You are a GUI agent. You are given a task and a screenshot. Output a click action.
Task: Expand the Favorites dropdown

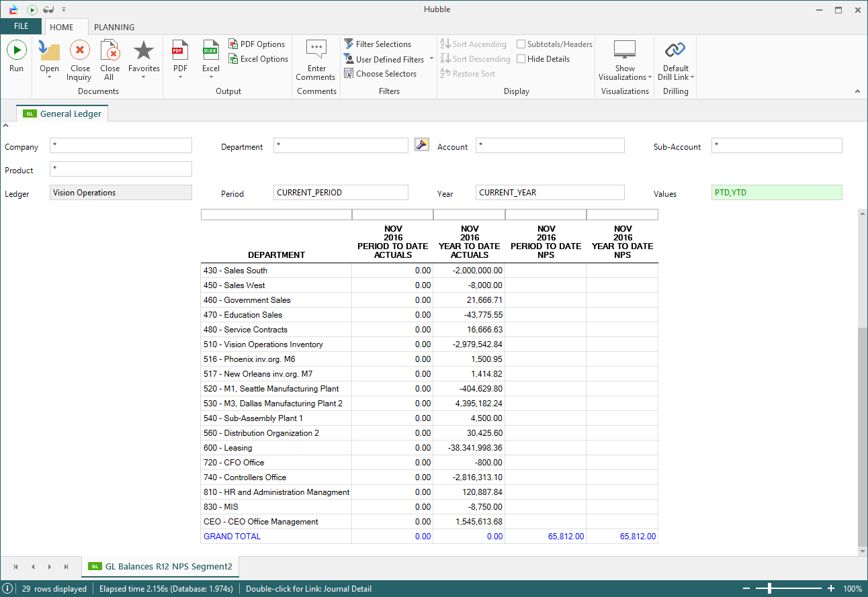point(144,77)
